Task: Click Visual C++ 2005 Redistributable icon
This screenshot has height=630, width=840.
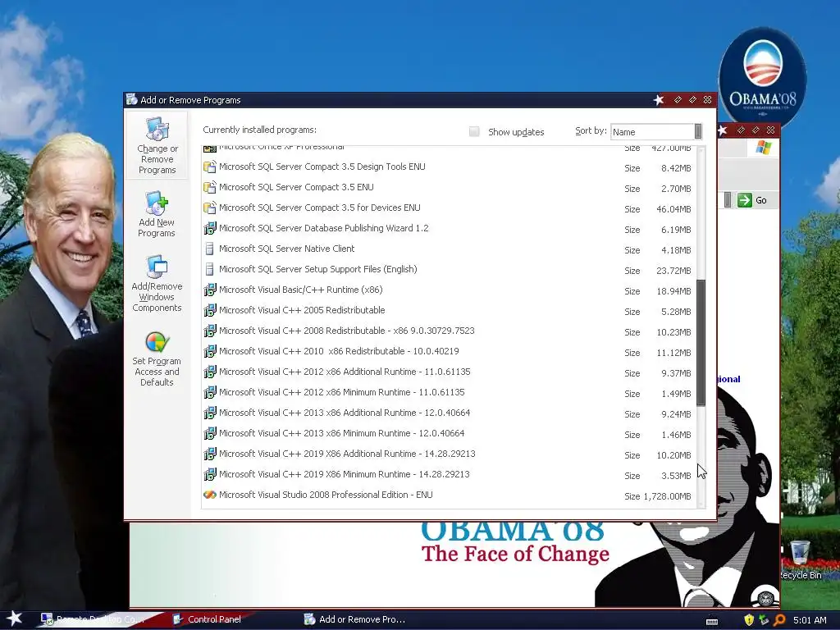Action: click(210, 310)
